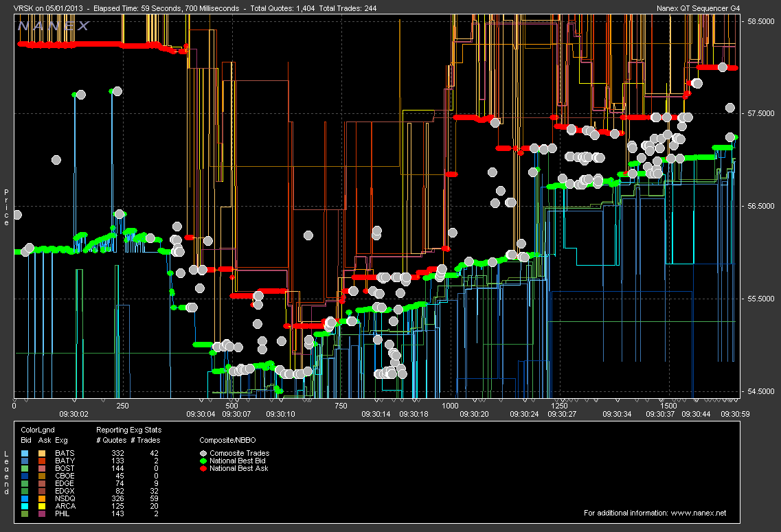Click the 09:30:02 time label
781x532 pixels.
tap(73, 414)
